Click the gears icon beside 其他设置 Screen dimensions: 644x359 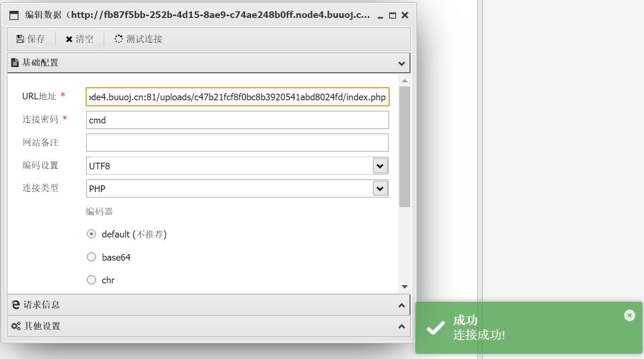[16, 326]
